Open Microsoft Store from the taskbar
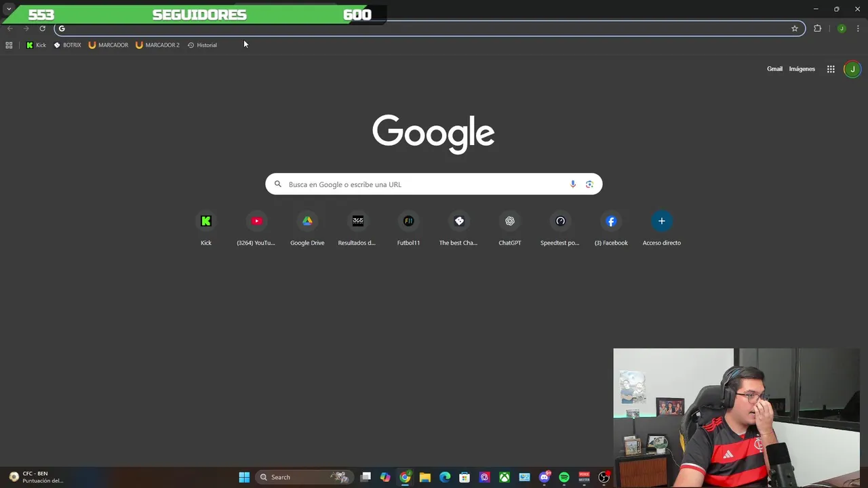Image resolution: width=868 pixels, height=488 pixels. [x=465, y=477]
